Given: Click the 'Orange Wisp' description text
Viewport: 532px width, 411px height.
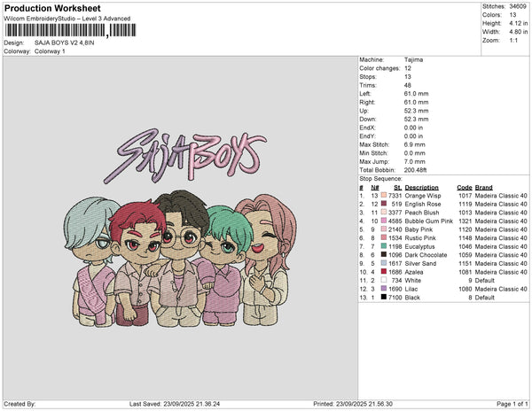Looking at the screenshot, I should pyautogui.click(x=423, y=196).
